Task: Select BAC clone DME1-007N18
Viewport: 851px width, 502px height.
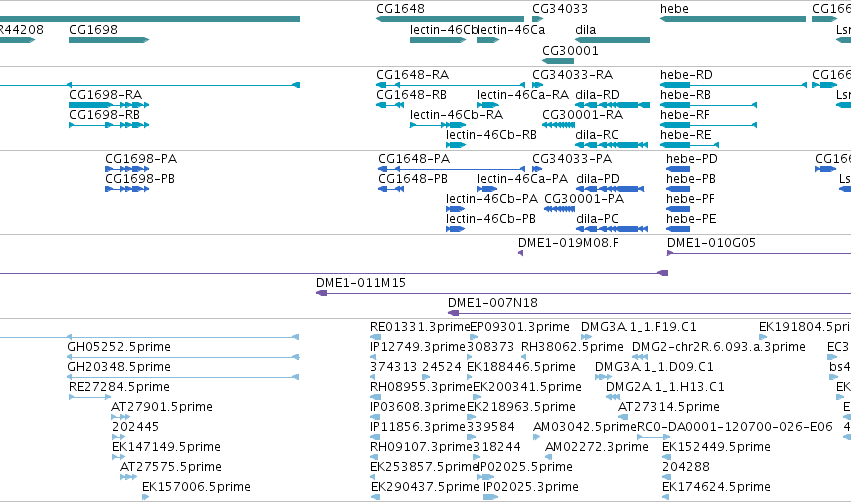Action: [492, 303]
